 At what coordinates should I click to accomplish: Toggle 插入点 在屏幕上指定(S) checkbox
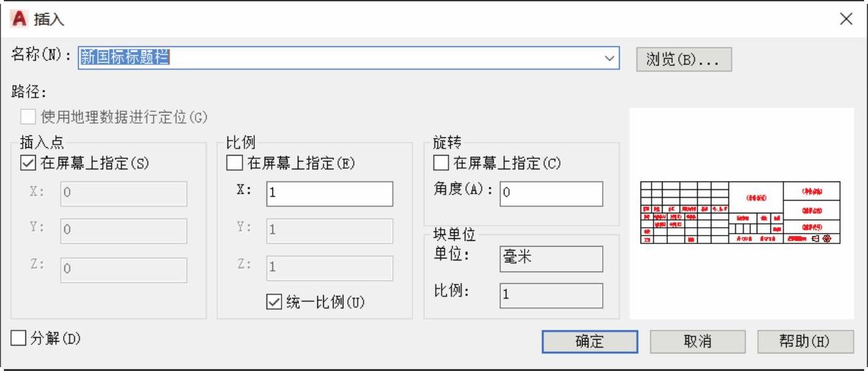(x=28, y=163)
